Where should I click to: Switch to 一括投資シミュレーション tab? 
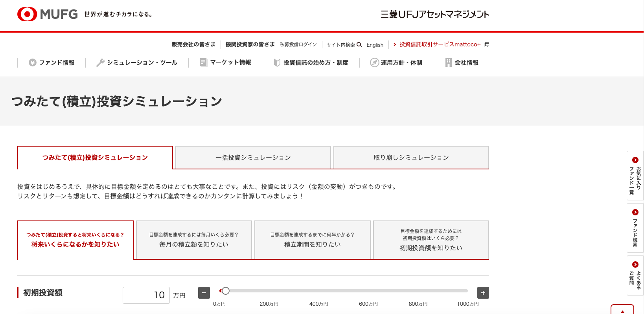(x=253, y=158)
